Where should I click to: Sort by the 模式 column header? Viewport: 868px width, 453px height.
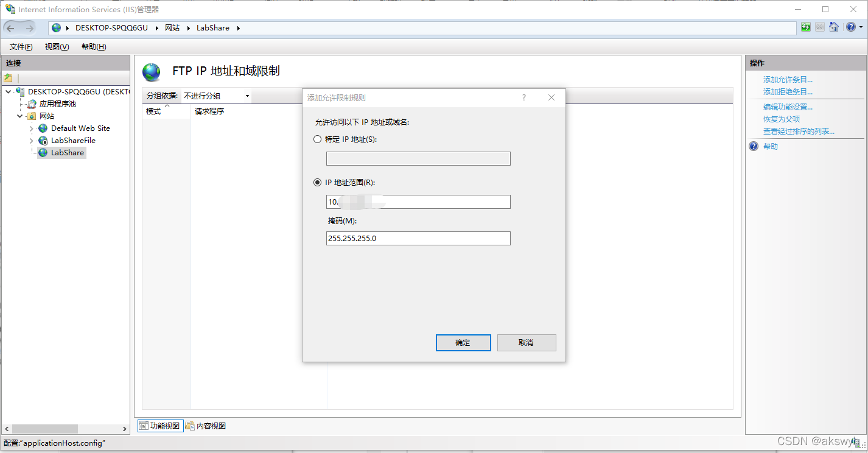[166, 111]
